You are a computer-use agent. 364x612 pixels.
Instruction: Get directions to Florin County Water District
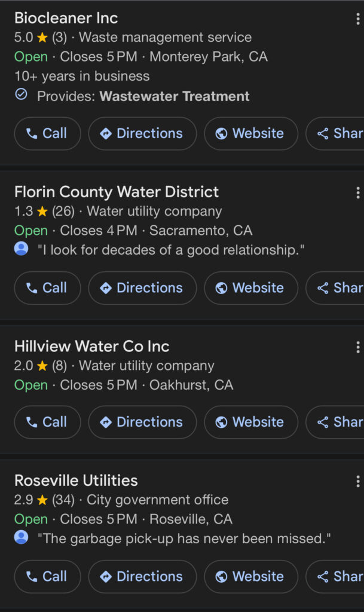click(142, 288)
